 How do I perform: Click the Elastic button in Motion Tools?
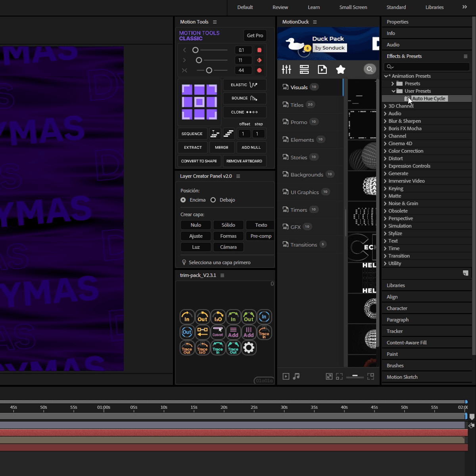(244, 85)
